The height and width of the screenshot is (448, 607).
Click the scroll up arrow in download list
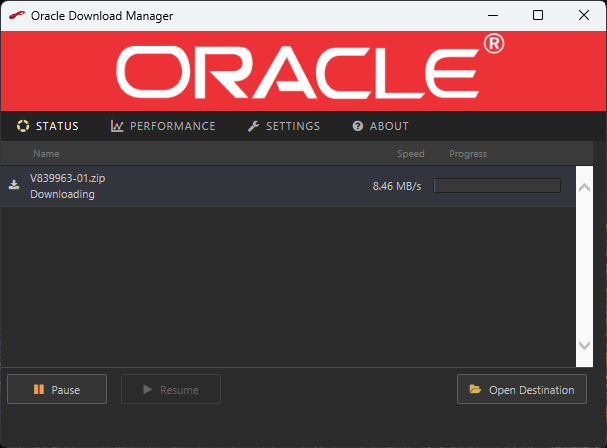pos(584,188)
